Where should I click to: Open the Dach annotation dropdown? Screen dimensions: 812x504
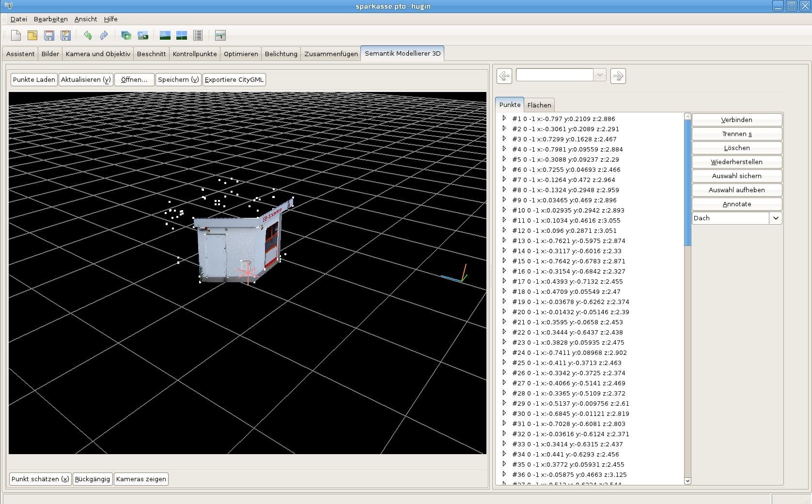(775, 218)
